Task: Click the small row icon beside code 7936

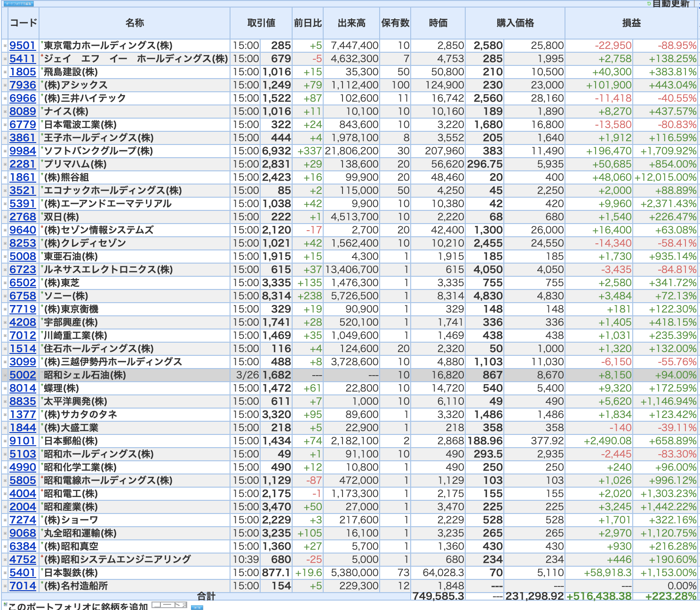Action: pyautogui.click(x=5, y=85)
